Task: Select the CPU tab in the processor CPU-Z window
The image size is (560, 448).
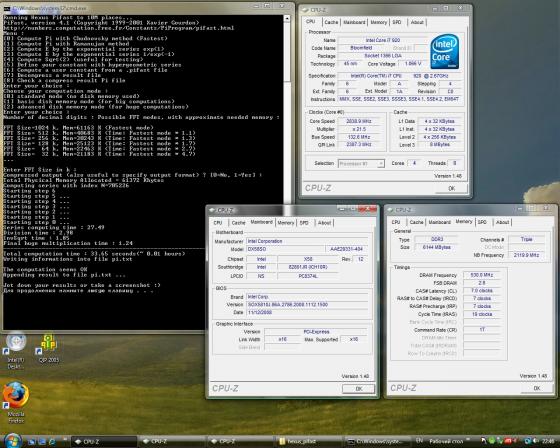Action: point(311,21)
